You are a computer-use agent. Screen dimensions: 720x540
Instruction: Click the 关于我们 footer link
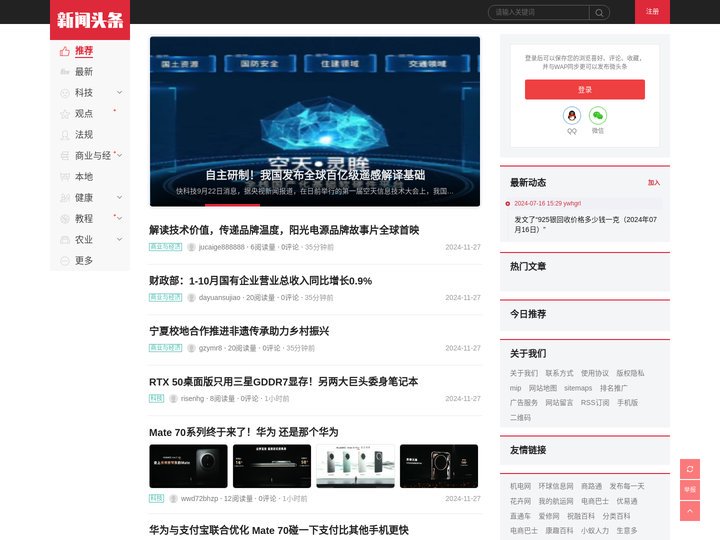[x=523, y=373]
